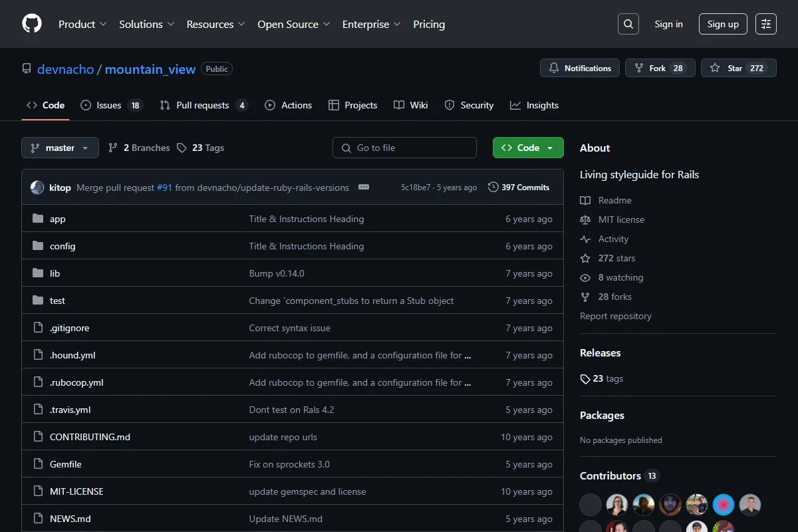Open the 397 Commits history
The width and height of the screenshot is (798, 532).
(x=519, y=188)
